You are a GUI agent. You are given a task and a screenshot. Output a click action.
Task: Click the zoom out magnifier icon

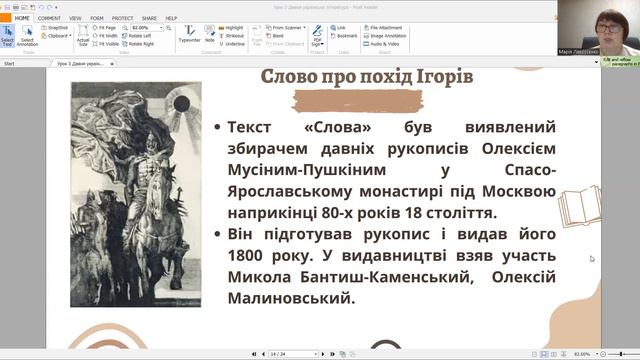coord(125,28)
